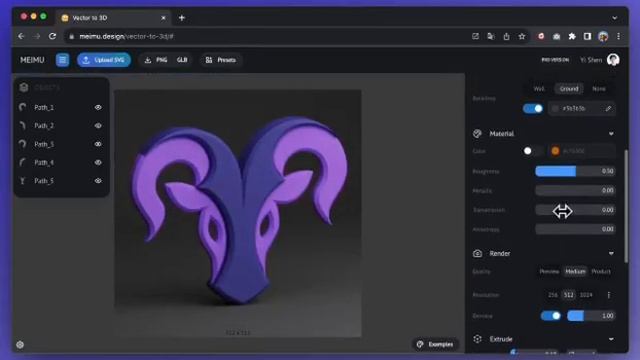Image resolution: width=640 pixels, height=360 pixels.
Task: Click the backdrop hex color field
Action: coord(582,109)
